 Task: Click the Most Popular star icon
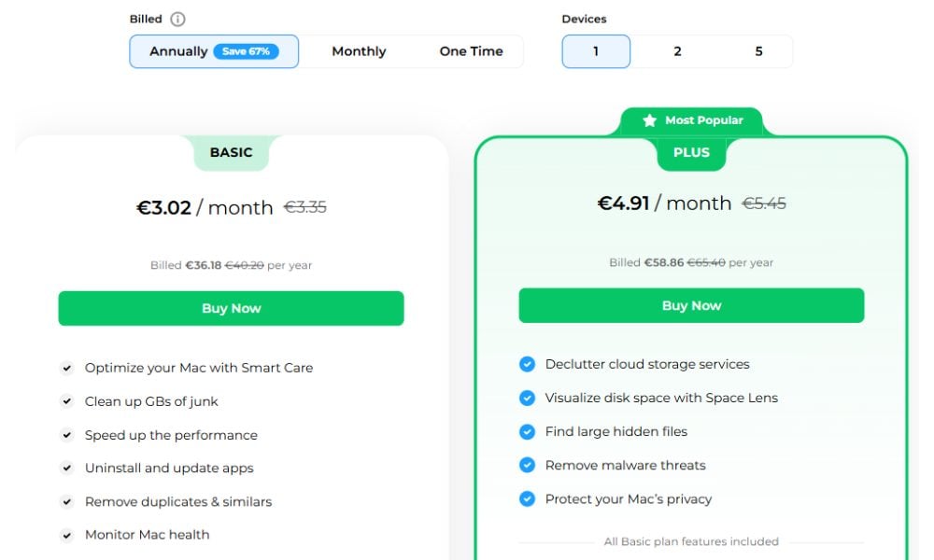tap(650, 120)
